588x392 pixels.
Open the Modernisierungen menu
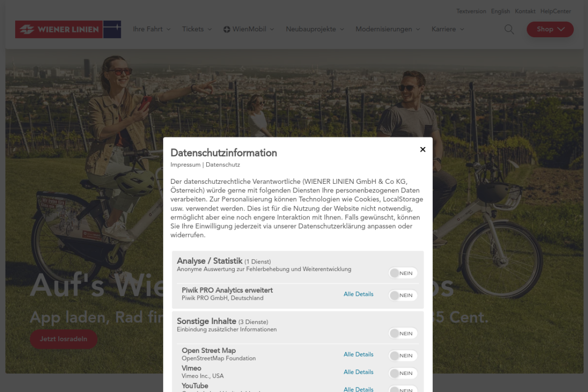click(x=387, y=29)
